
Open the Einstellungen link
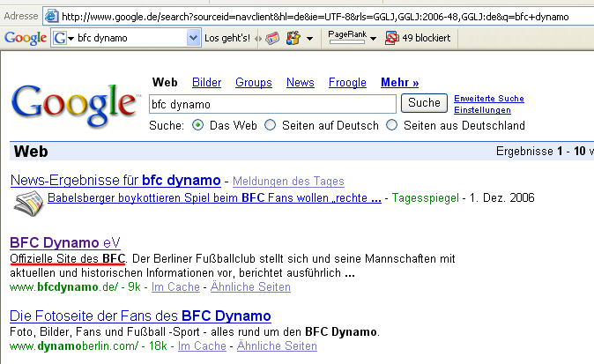tap(482, 110)
